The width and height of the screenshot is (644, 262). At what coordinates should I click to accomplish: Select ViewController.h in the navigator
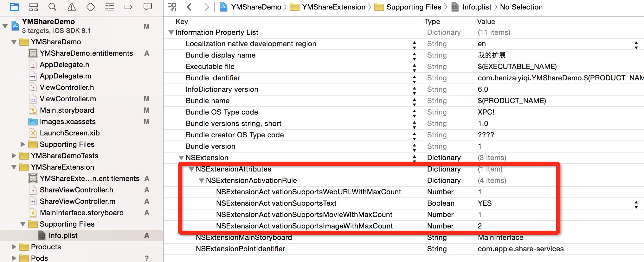(67, 88)
